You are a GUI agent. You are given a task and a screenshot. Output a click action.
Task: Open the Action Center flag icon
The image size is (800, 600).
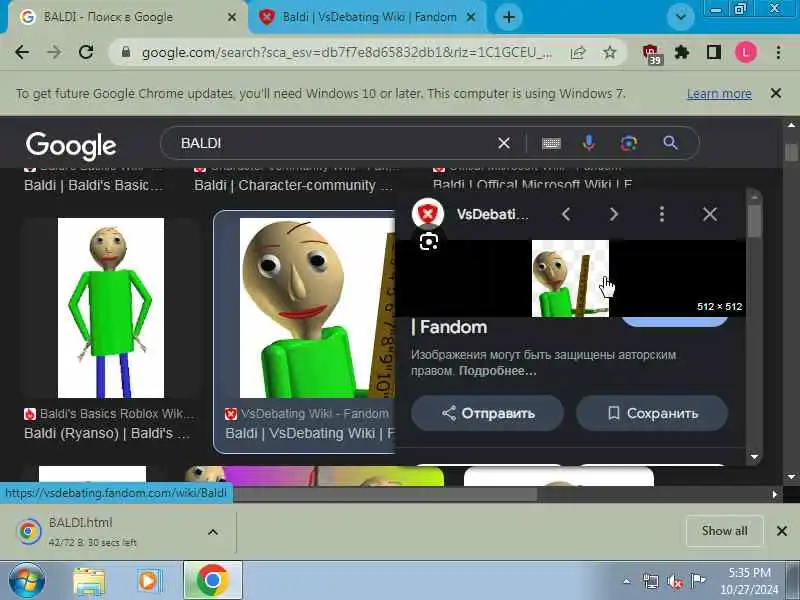[697, 581]
